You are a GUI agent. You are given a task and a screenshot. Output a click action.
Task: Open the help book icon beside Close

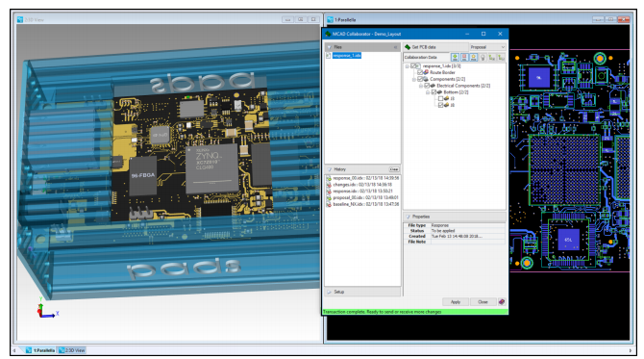pos(502,302)
